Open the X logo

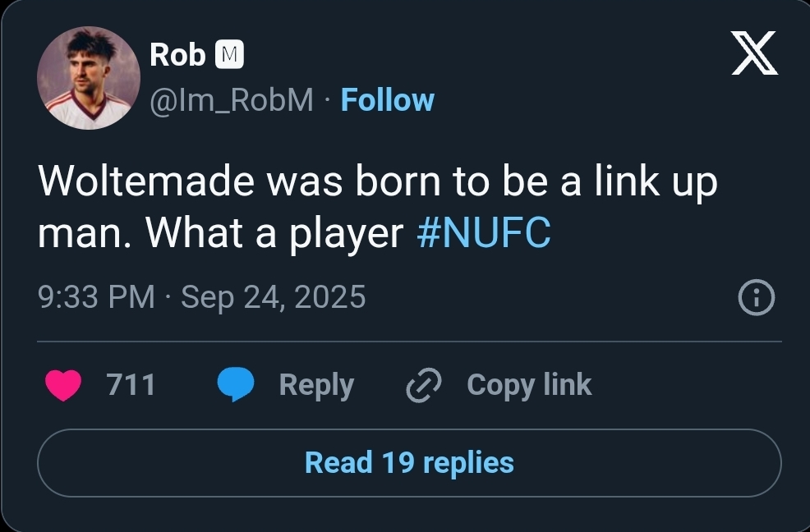754,57
